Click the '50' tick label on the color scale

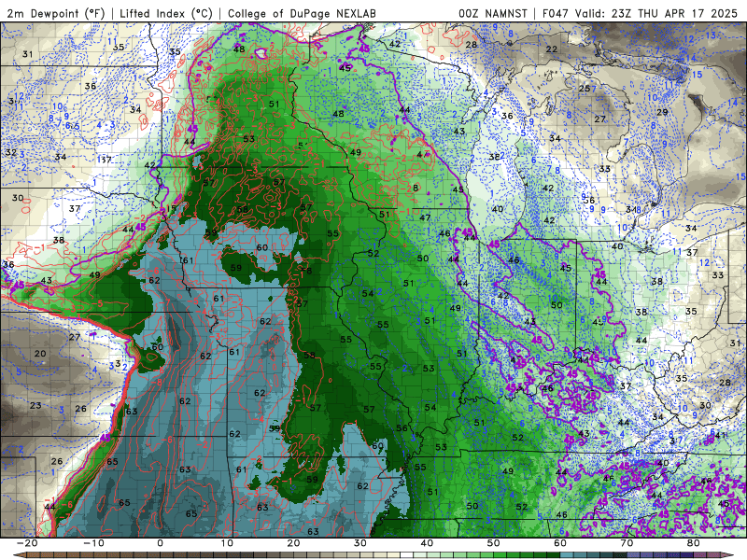click(494, 543)
